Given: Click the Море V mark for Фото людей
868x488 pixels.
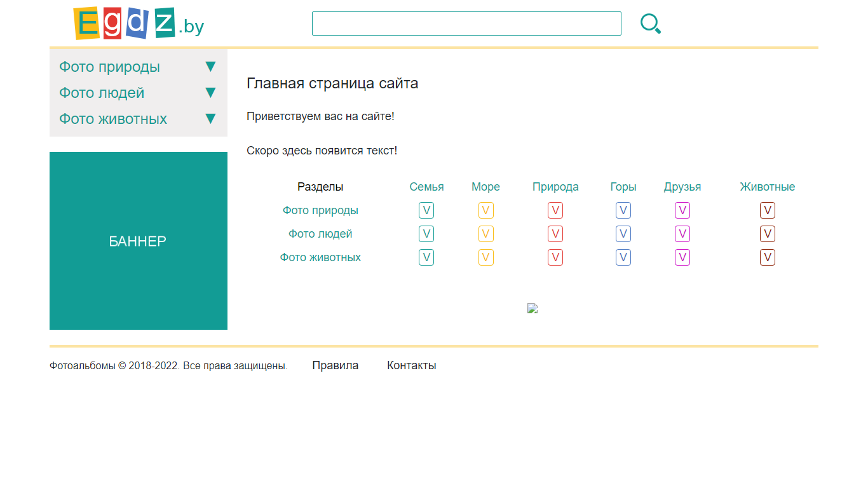Looking at the screenshot, I should (x=486, y=234).
